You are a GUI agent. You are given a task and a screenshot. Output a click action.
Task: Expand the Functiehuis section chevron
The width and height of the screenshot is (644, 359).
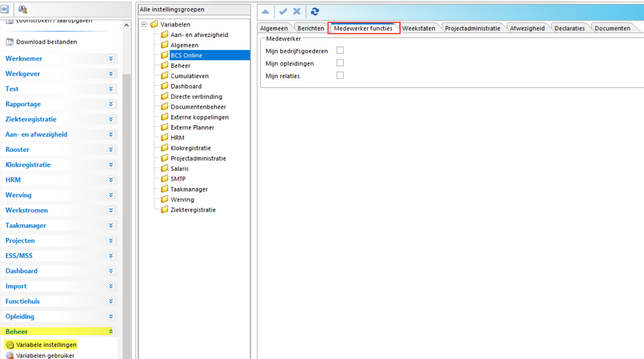click(x=111, y=301)
